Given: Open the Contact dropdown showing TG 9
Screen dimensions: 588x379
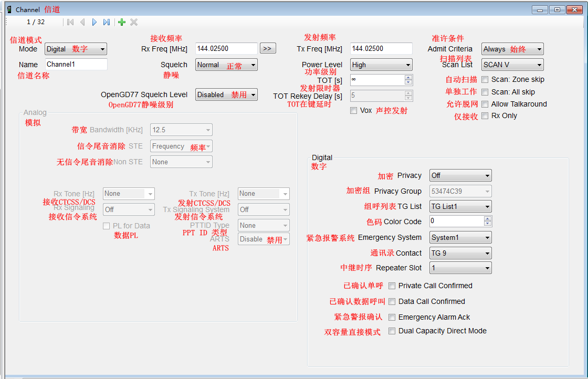Looking at the screenshot, I should tap(460, 253).
